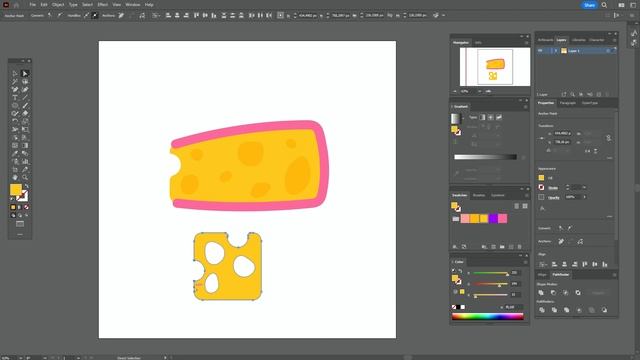
Task: Open opacity arrow in Appearance section
Action: coord(584,197)
